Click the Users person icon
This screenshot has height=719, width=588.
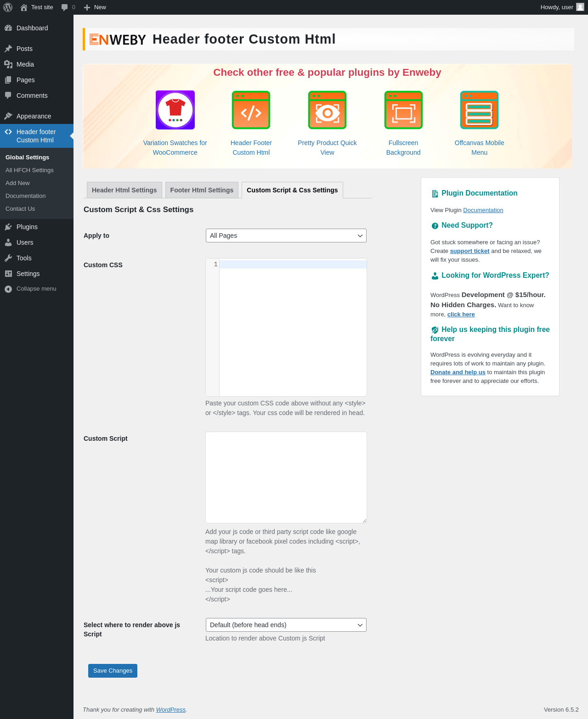pos(8,242)
